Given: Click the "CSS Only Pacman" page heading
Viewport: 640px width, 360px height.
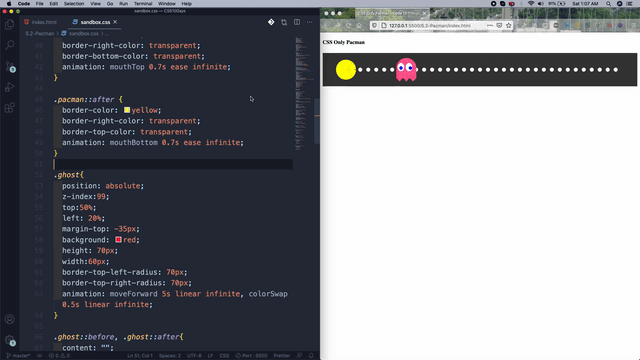Looking at the screenshot, I should 344,42.
